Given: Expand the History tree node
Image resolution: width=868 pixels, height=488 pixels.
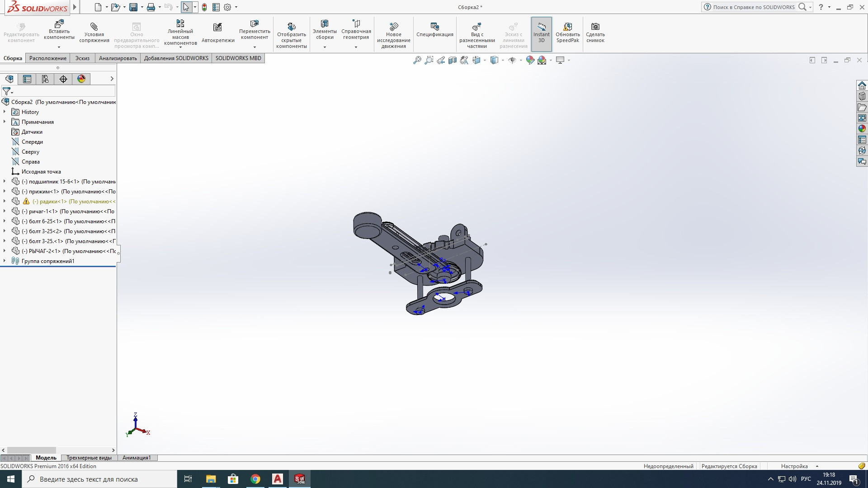Looking at the screenshot, I should click(x=5, y=112).
